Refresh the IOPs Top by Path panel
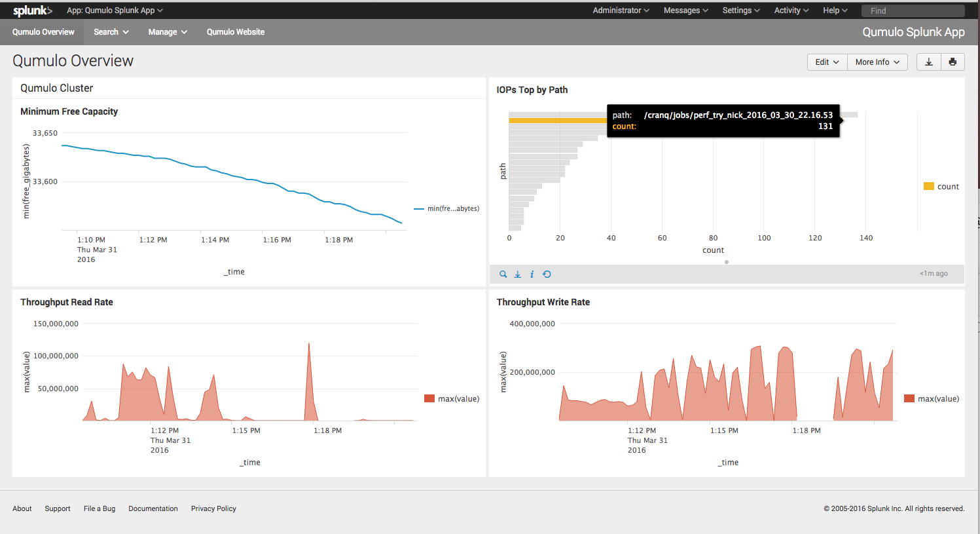Image resolution: width=980 pixels, height=534 pixels. tap(547, 274)
